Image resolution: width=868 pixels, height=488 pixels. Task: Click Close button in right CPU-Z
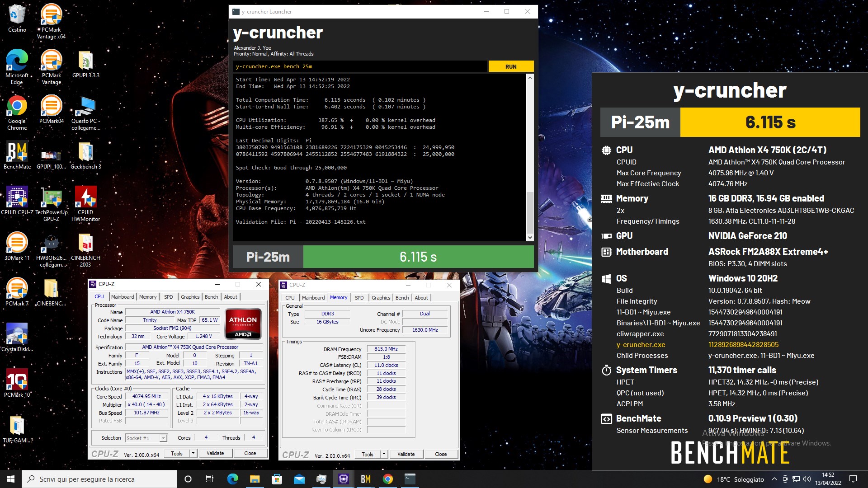(441, 454)
